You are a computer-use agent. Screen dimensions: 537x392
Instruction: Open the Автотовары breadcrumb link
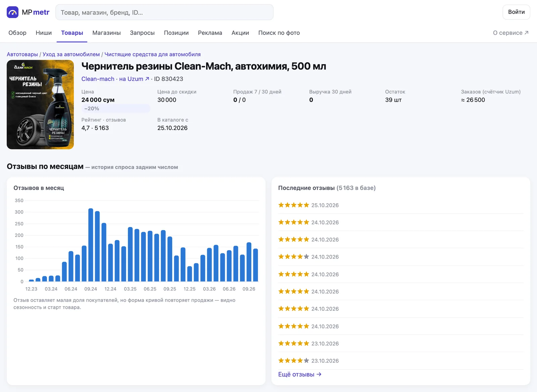pos(22,54)
